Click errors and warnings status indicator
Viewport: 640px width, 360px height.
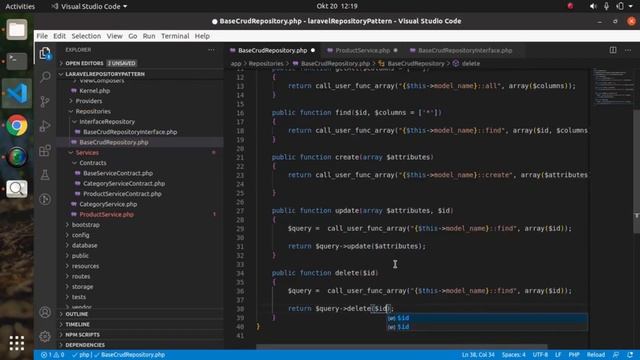(x=52, y=355)
